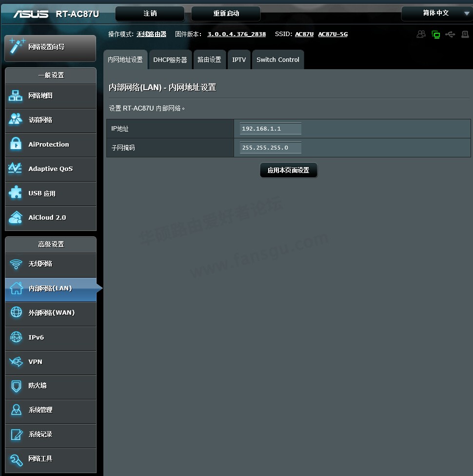Click the AC87U-5G SSID link
The image size is (473, 476).
333,34
